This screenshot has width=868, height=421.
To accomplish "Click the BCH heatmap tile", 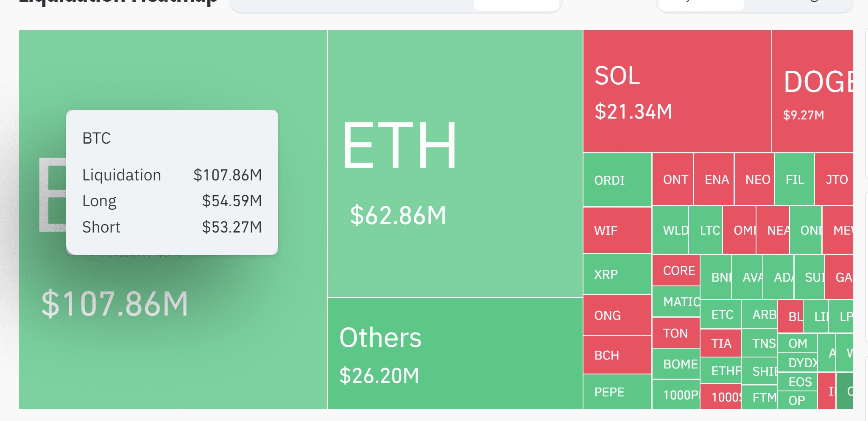I will (617, 355).
